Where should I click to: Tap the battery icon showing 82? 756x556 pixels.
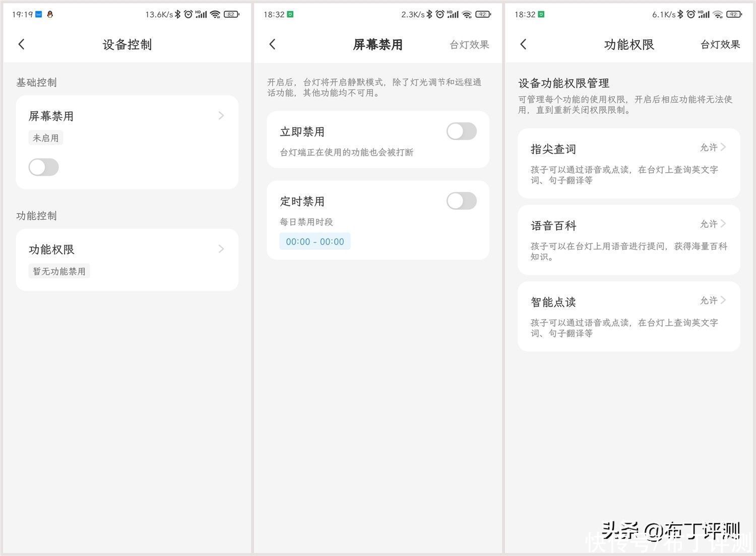[x=231, y=15]
